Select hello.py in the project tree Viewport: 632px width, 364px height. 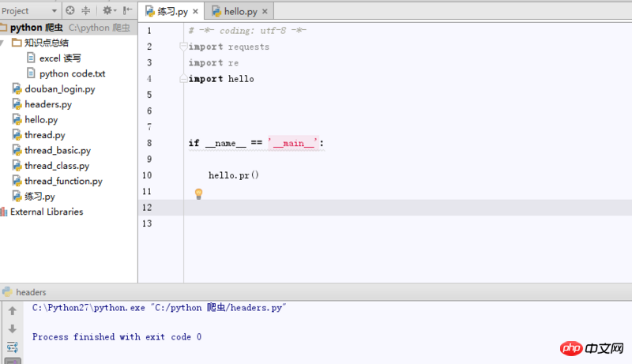point(41,119)
